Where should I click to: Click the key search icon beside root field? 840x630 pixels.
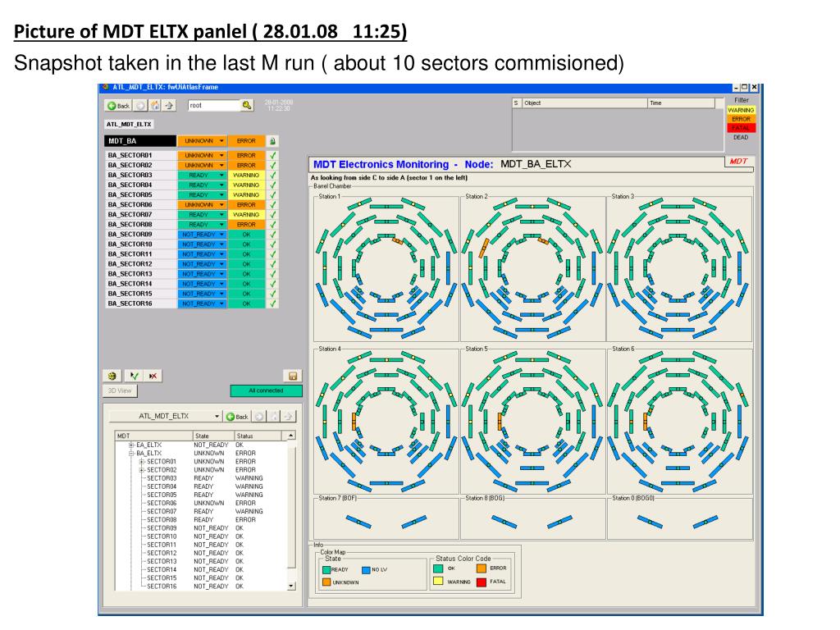(x=247, y=106)
